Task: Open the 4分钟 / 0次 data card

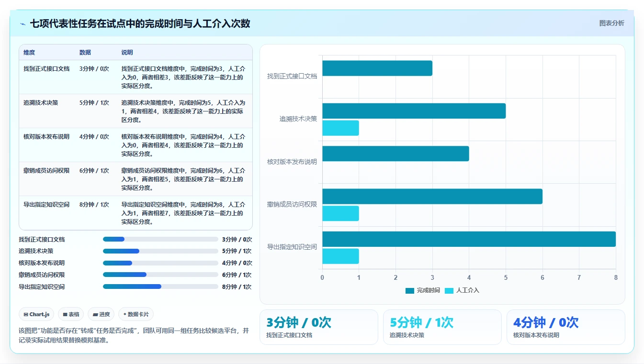Action: pyautogui.click(x=566, y=327)
